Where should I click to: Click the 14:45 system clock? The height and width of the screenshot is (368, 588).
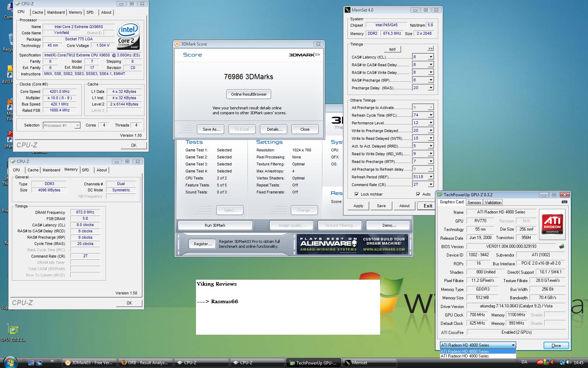[579, 363]
